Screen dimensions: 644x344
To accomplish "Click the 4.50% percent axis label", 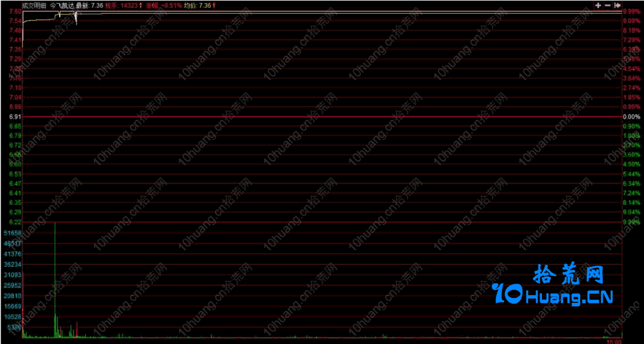I will pyautogui.click(x=632, y=164).
